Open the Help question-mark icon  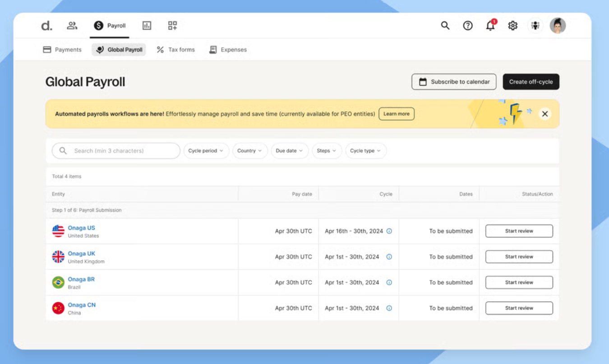pyautogui.click(x=468, y=26)
